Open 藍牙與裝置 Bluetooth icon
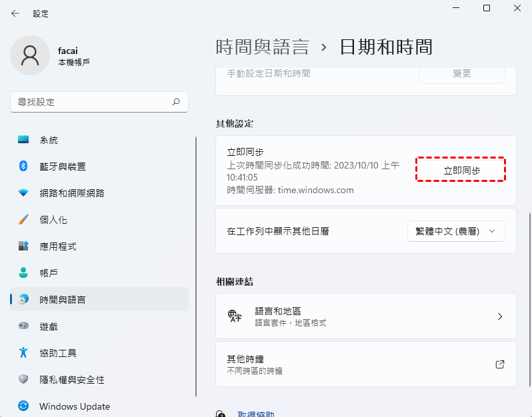The width and height of the screenshot is (532, 417). point(24,167)
